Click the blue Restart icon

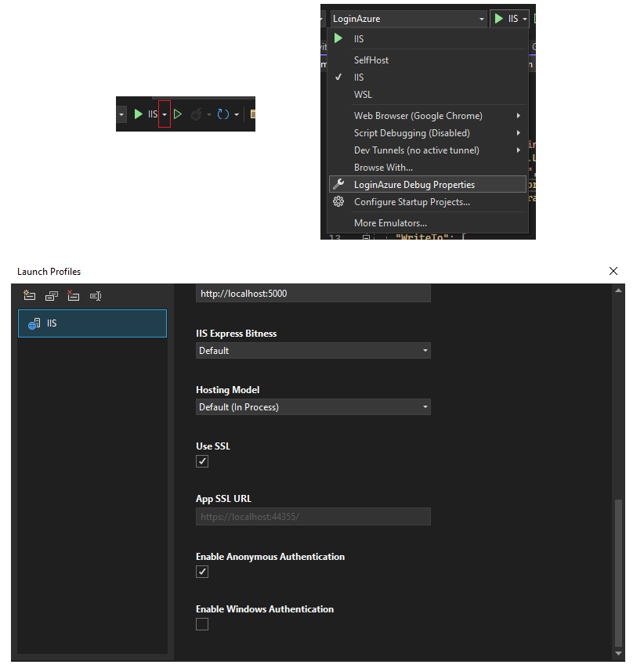click(x=223, y=114)
